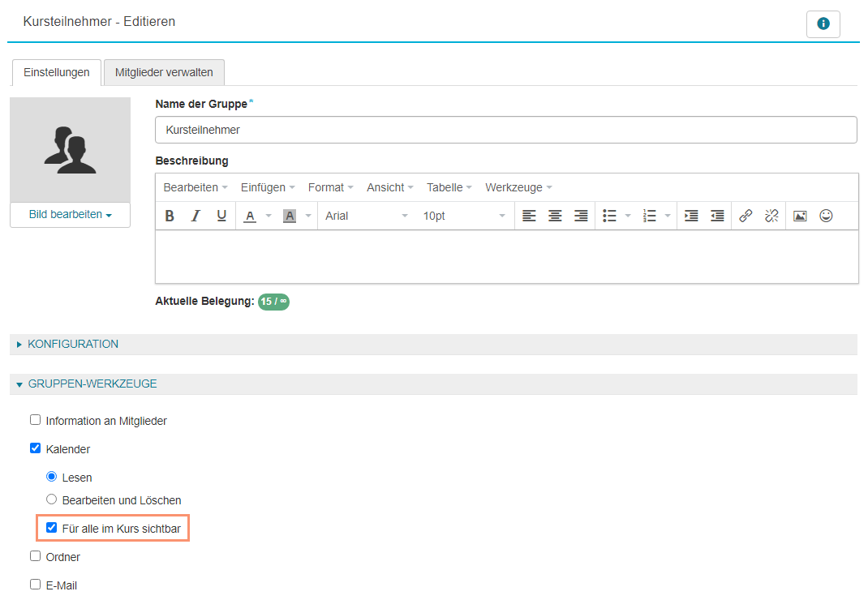Enable Information an Mitglieder checkbox
This screenshot has height=600, width=868.
point(35,420)
